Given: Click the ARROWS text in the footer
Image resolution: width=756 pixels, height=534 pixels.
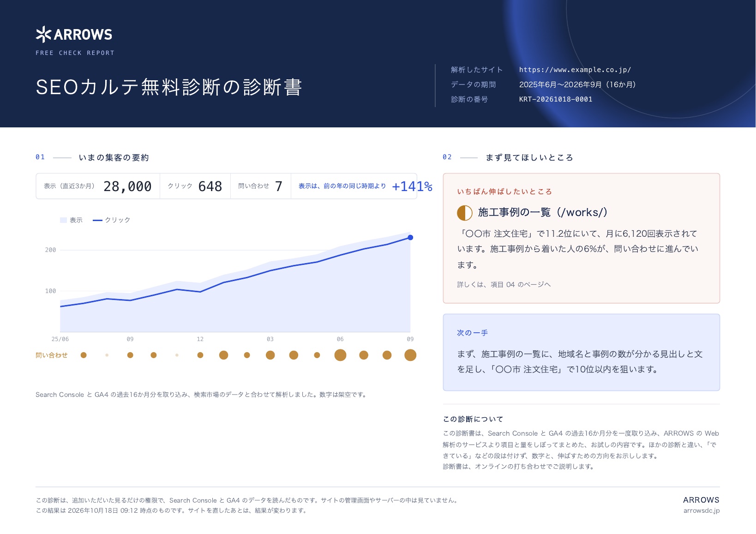Looking at the screenshot, I should coord(701,500).
